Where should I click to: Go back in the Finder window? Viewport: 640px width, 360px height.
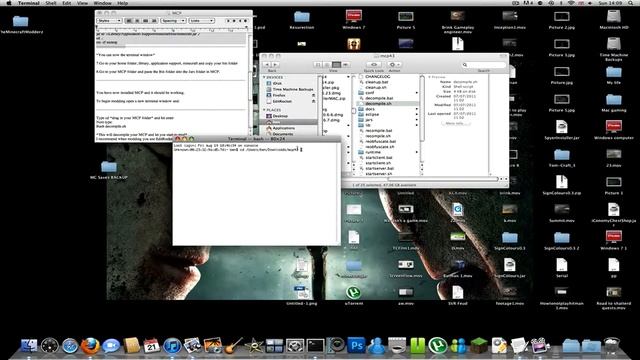pos(267,64)
